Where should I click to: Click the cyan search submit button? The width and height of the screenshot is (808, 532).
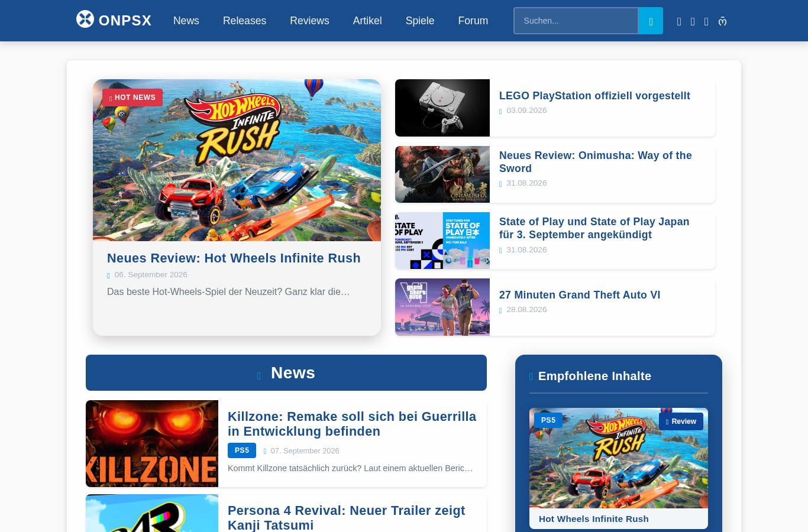pyautogui.click(x=651, y=21)
